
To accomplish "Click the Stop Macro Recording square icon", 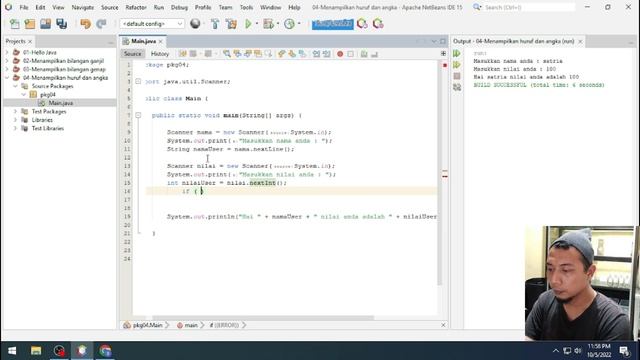I will [351, 54].
